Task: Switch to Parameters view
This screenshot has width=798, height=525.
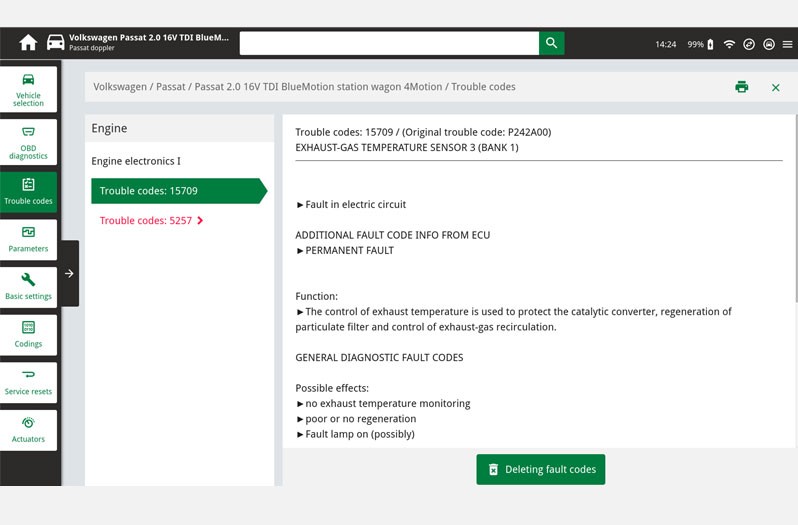Action: click(x=28, y=239)
